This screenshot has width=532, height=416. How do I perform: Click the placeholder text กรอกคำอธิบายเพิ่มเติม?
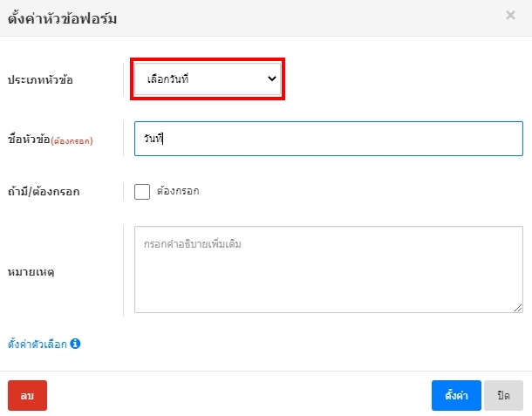pos(193,244)
